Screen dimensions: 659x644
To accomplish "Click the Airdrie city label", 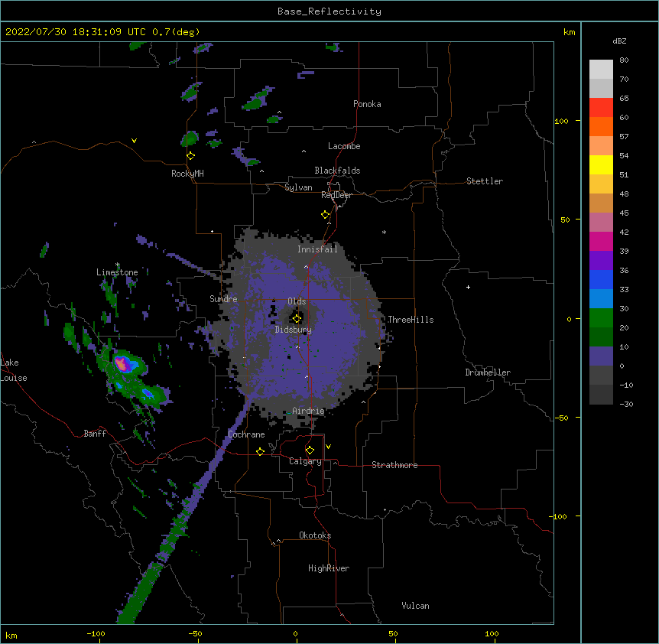I will coord(308,411).
